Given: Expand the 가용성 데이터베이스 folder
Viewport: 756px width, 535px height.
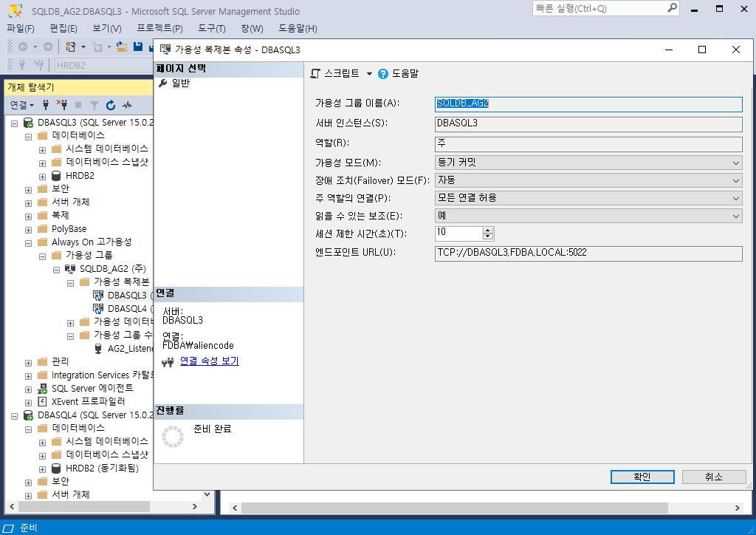Looking at the screenshot, I should pyautogui.click(x=70, y=323).
